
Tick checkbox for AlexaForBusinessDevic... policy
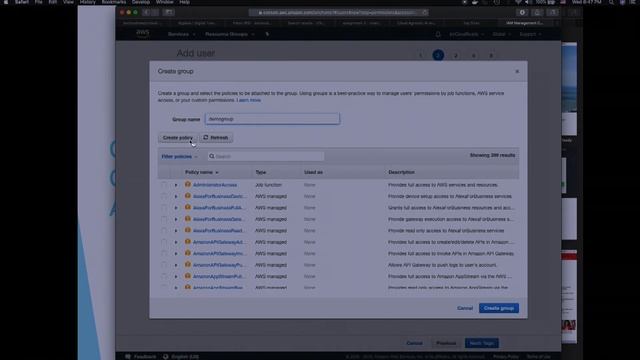pos(164,196)
